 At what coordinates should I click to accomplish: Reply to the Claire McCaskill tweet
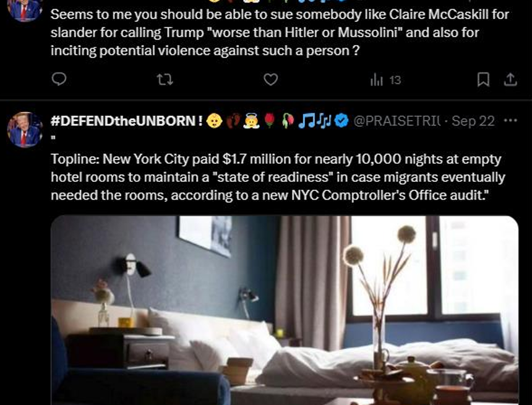(x=59, y=79)
